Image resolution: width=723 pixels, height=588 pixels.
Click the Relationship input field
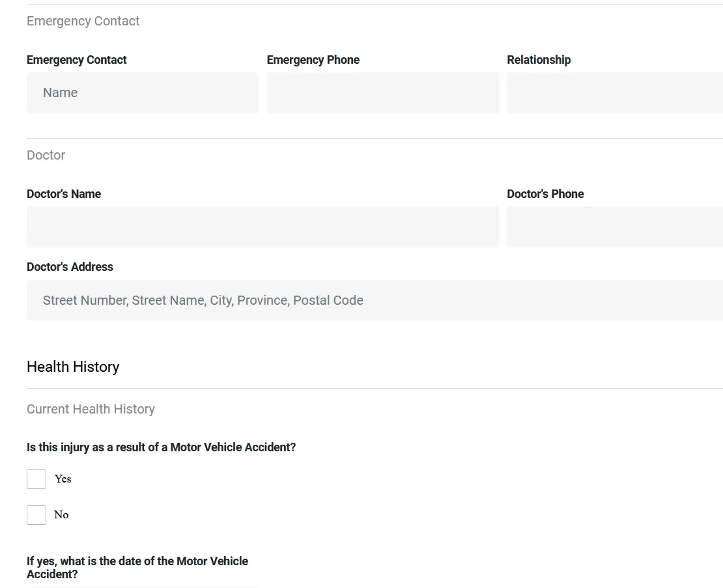tap(615, 92)
